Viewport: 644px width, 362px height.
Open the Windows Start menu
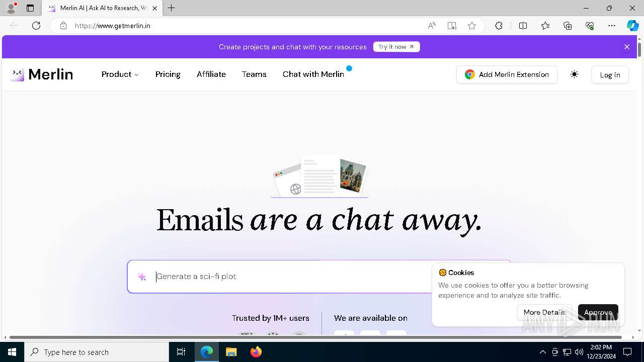(x=12, y=352)
